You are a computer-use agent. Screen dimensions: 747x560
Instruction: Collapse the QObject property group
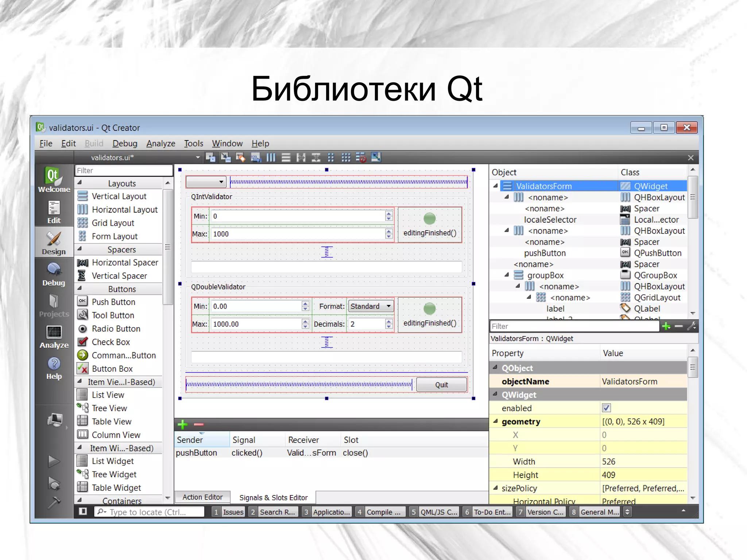point(495,367)
